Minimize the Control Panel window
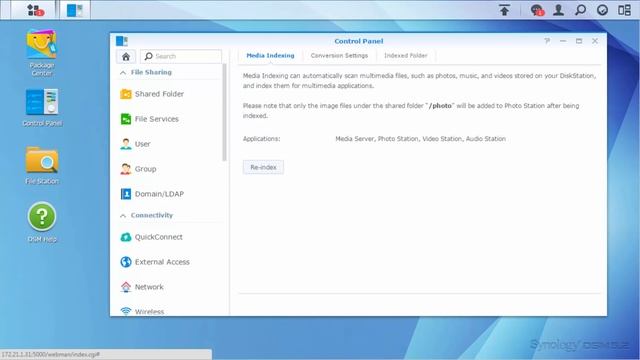The height and width of the screenshot is (360, 640). click(563, 41)
